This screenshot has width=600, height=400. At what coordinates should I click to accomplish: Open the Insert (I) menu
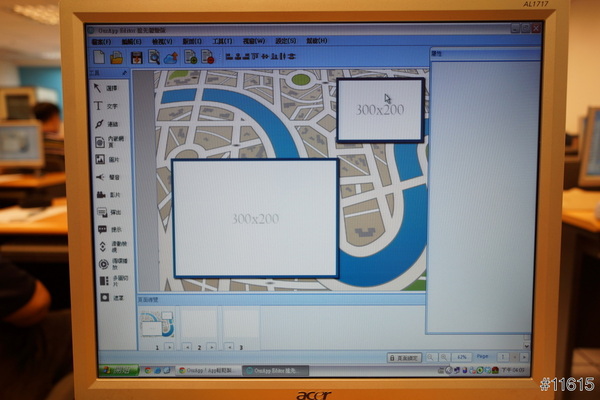tap(192, 41)
